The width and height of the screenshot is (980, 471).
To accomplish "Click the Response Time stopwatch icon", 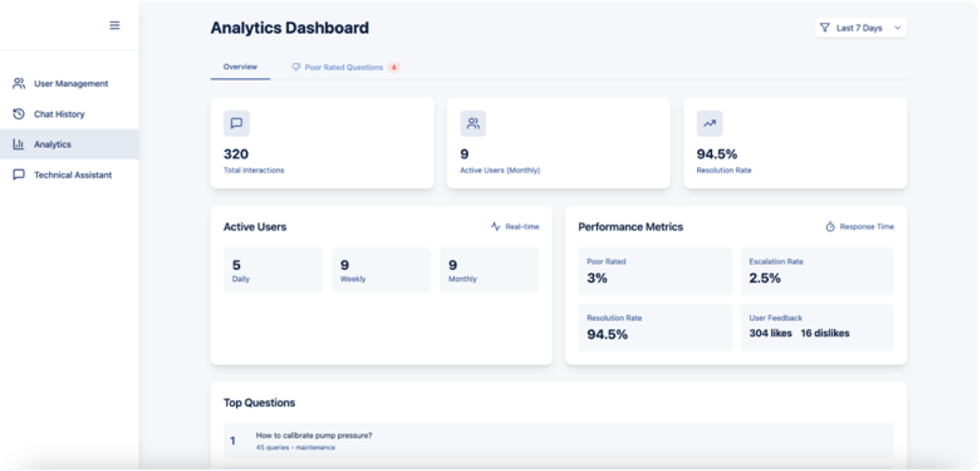I will click(829, 226).
